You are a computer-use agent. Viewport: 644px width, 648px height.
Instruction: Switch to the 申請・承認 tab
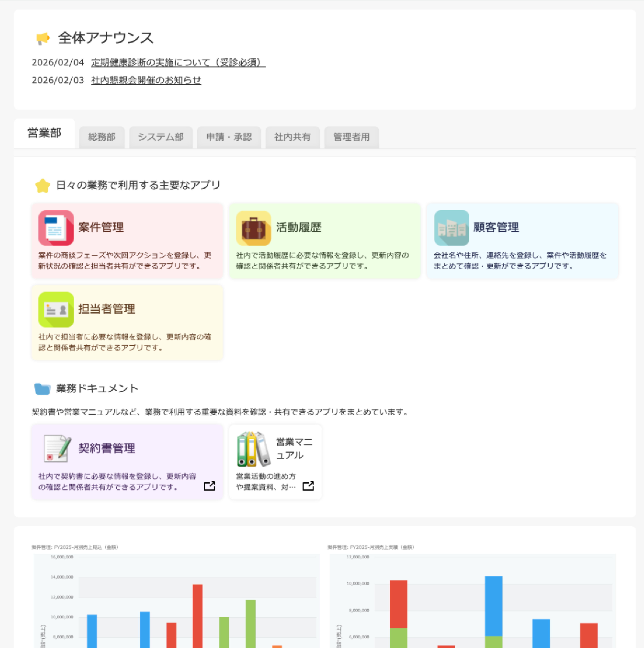pos(229,137)
